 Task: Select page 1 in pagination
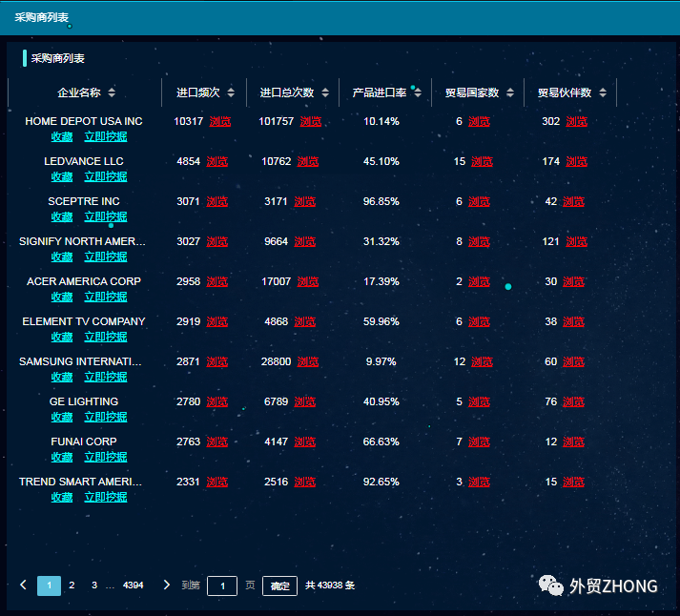point(49,585)
